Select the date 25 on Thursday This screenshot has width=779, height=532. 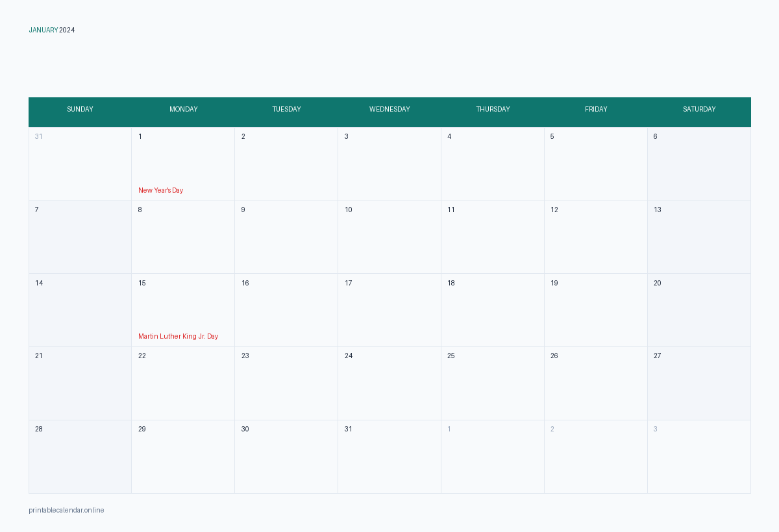(x=493, y=383)
